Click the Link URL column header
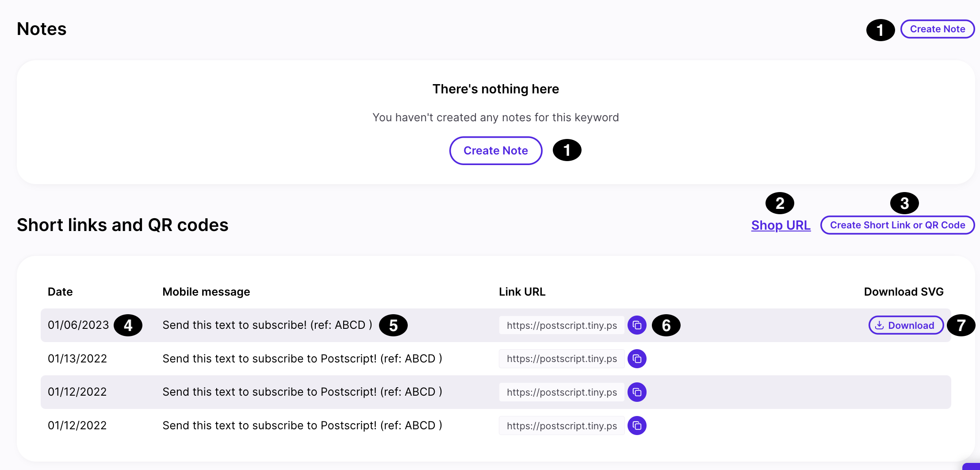Screen dimensions: 980x470 [x=522, y=292]
